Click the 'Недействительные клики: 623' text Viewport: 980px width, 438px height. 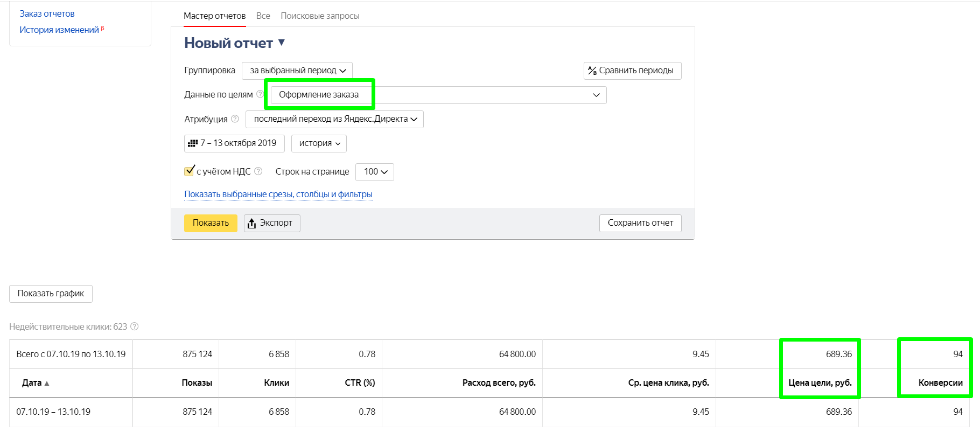point(68,326)
